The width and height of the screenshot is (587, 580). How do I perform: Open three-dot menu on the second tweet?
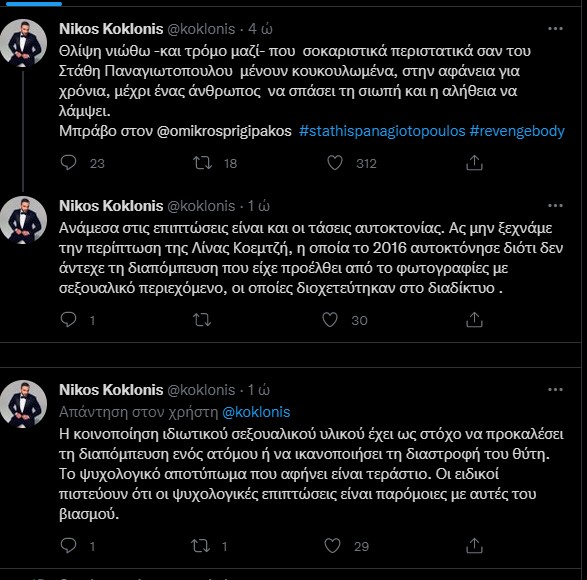555,206
